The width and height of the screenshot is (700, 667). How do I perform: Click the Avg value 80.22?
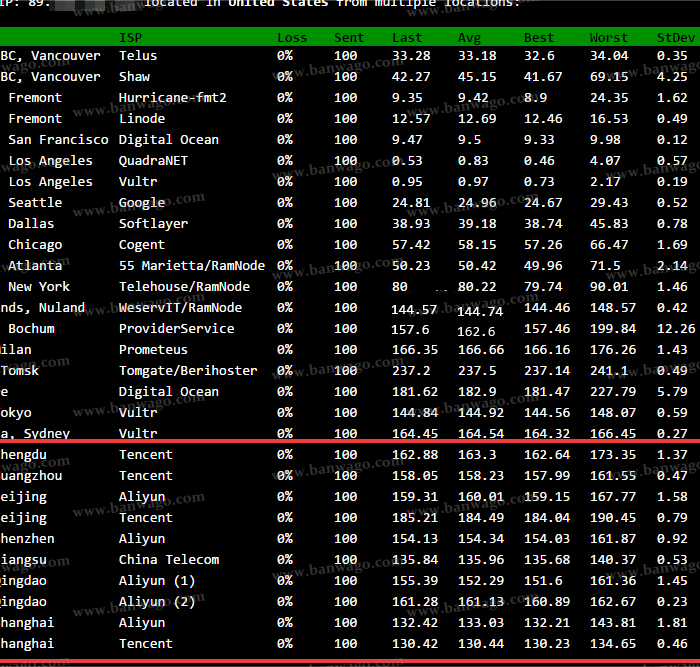click(477, 287)
